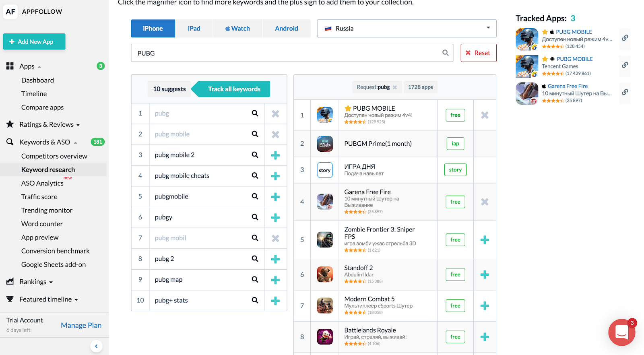Open Compare apps page
The width and height of the screenshot is (644, 355).
(42, 107)
